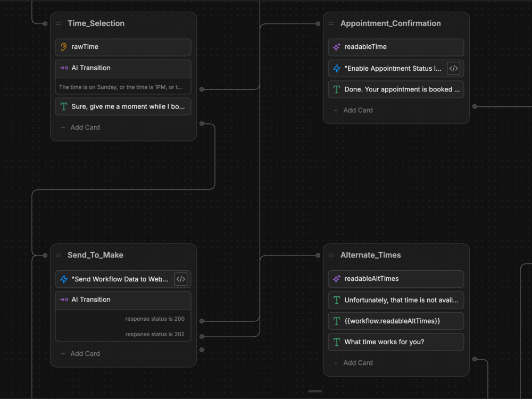The width and height of the screenshot is (532, 399).
Task: Grab the Send_To_Make block drag handle
Action: [x=59, y=255]
